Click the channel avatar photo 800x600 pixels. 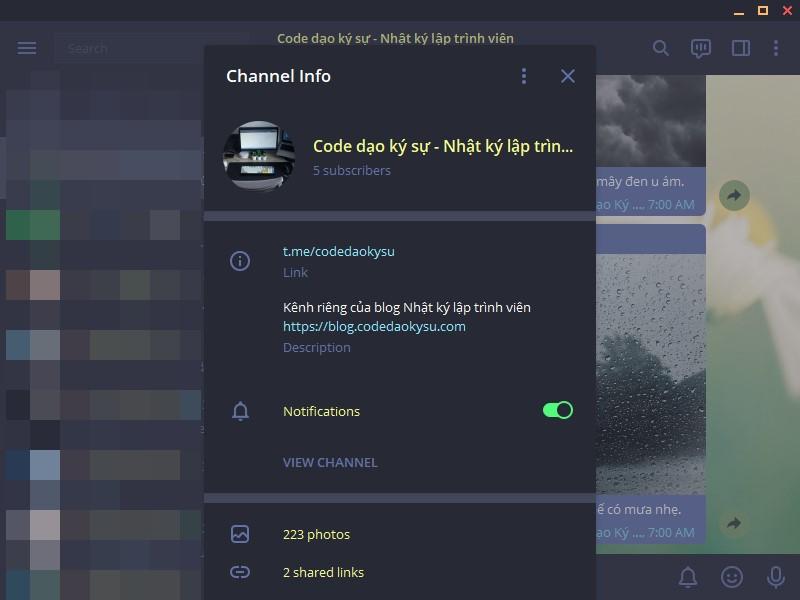[259, 156]
